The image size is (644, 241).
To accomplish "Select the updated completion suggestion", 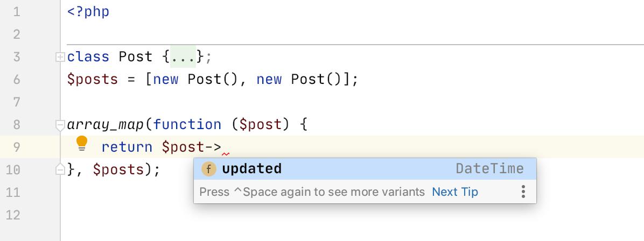I will (x=365, y=169).
